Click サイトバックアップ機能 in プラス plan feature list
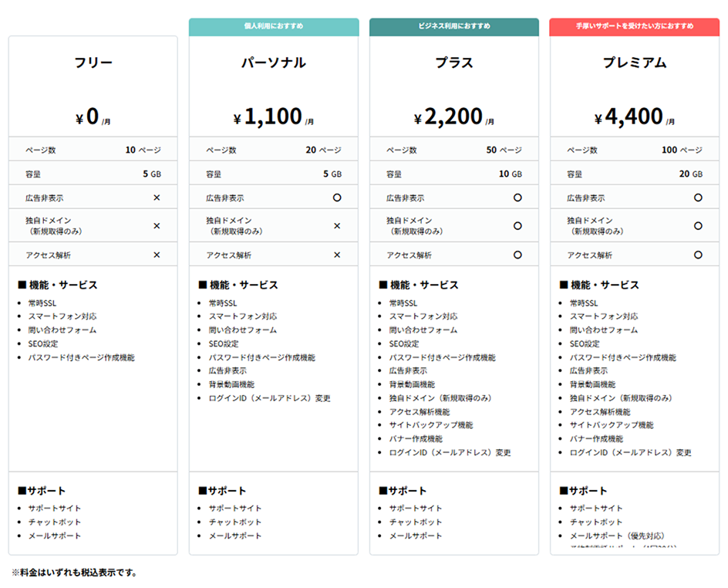 point(431,425)
